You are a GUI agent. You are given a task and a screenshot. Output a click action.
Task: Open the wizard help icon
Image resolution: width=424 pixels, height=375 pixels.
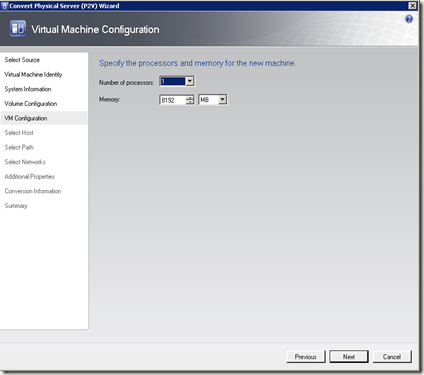[x=409, y=19]
